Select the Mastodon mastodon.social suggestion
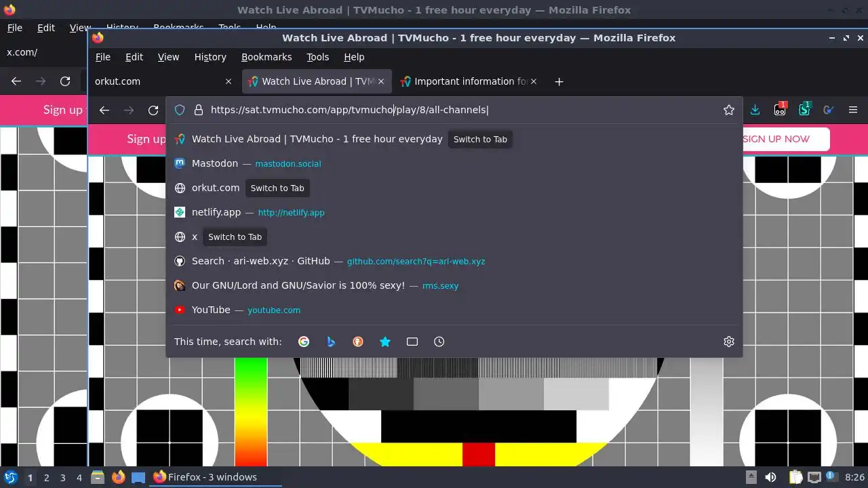 pyautogui.click(x=454, y=163)
